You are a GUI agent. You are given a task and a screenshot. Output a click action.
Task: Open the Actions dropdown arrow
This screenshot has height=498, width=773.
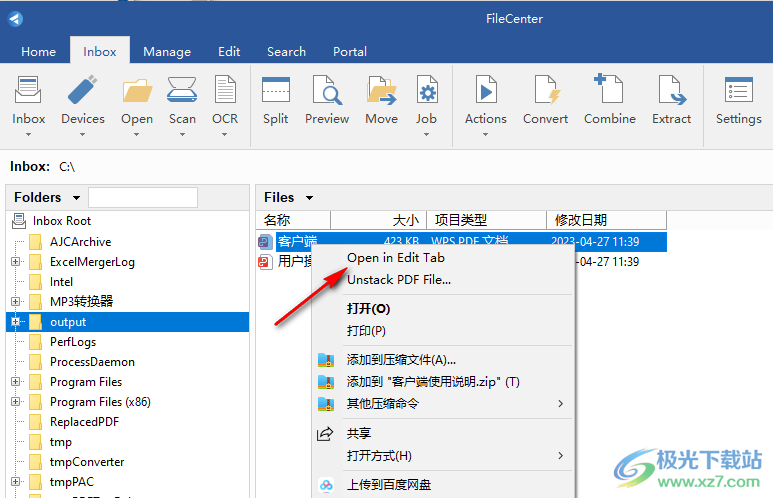(x=486, y=134)
